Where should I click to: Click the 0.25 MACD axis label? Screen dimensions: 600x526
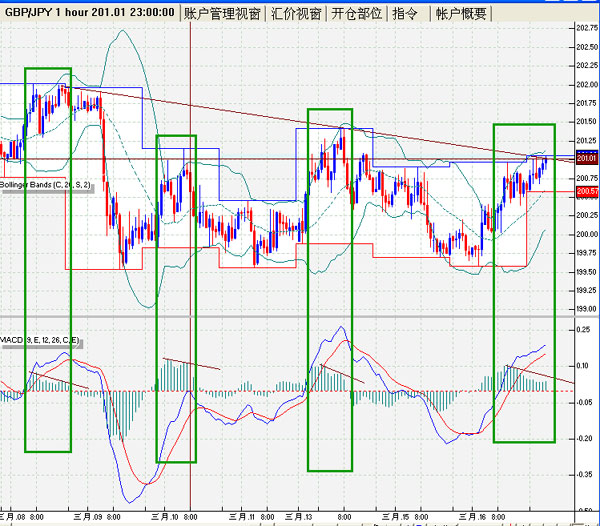pyautogui.click(x=583, y=330)
